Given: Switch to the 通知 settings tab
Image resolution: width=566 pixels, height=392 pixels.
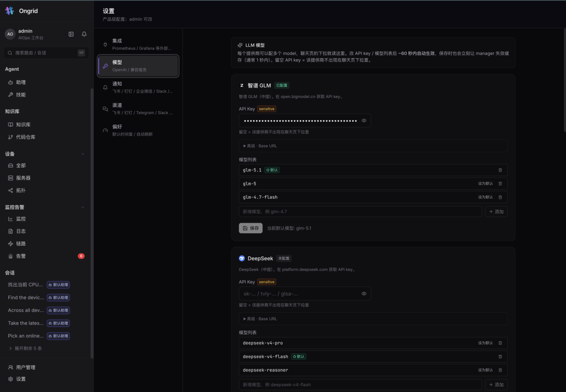Looking at the screenshot, I should 138,88.
